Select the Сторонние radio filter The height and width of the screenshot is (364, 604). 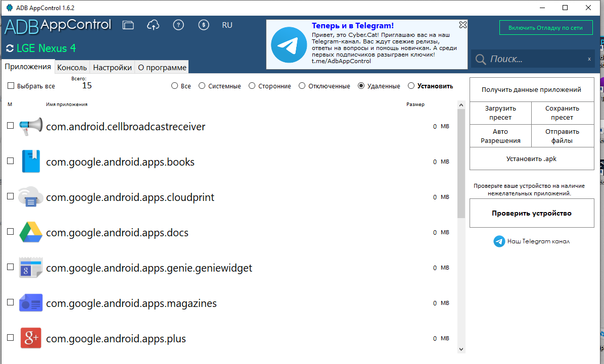(x=252, y=86)
